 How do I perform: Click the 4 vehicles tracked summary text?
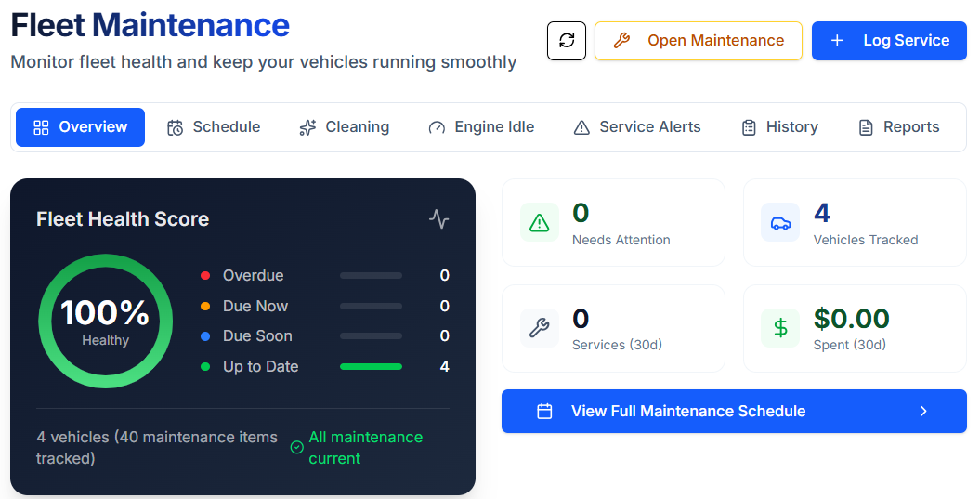click(157, 448)
